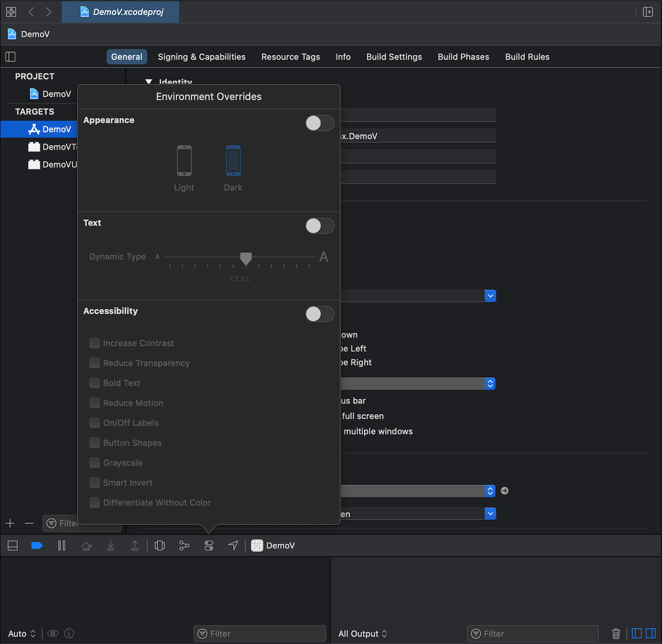Collapse the Identity section triangle

149,82
